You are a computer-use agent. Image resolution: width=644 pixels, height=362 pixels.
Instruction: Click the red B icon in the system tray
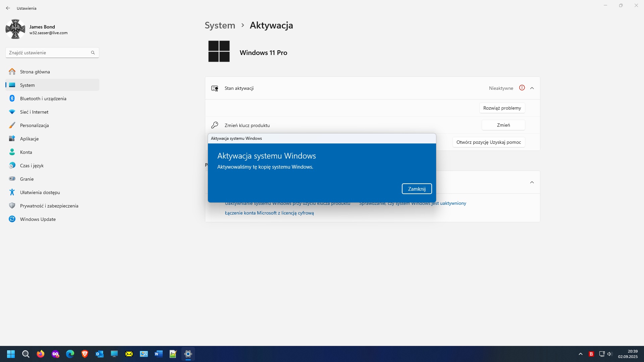(x=591, y=354)
